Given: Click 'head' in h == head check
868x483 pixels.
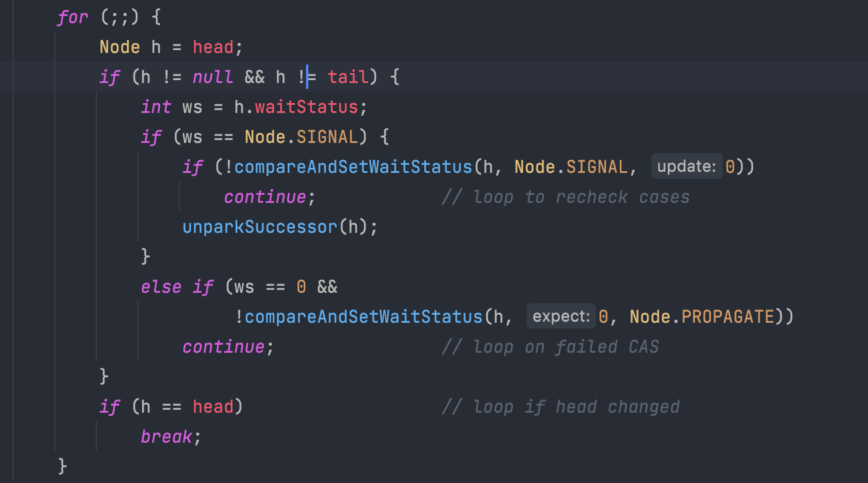Looking at the screenshot, I should pos(213,407).
